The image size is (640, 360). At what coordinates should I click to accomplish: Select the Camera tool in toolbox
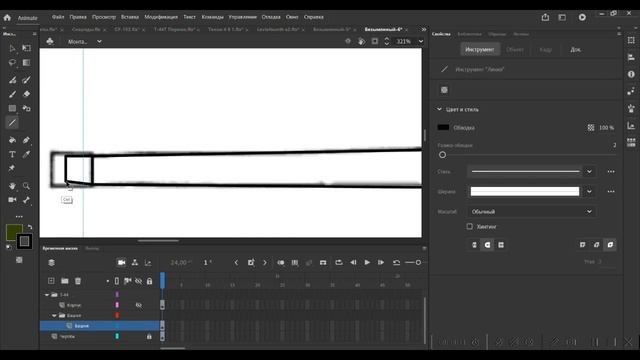(x=12, y=200)
